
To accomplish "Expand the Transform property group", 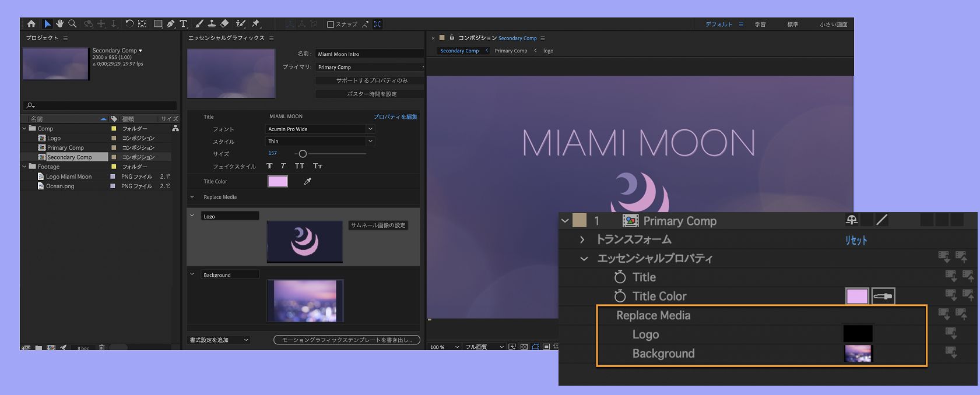I will [582, 239].
